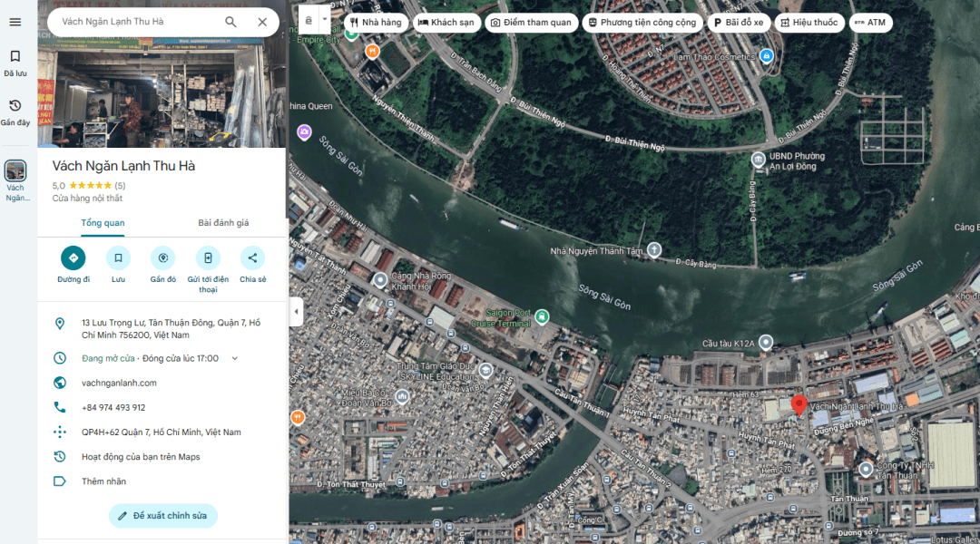980x544 pixels.
Task: Click Đề xuất chỉnh sửa button
Action: (x=163, y=516)
